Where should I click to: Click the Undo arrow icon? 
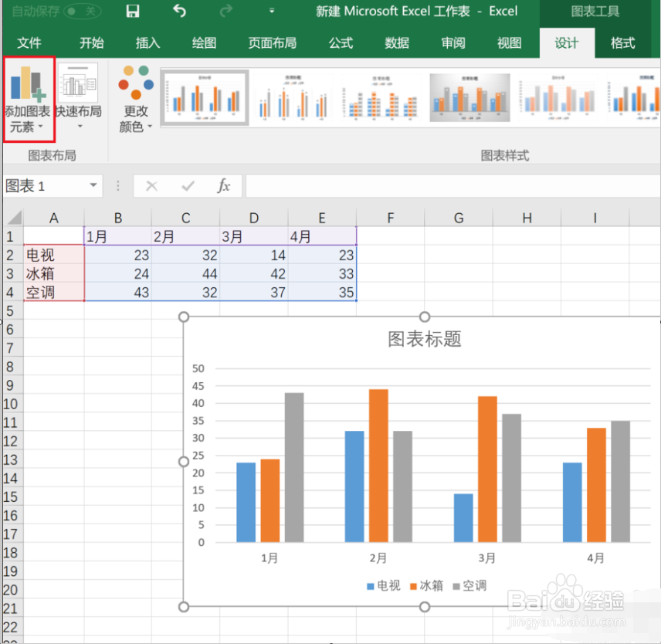pyautogui.click(x=180, y=11)
